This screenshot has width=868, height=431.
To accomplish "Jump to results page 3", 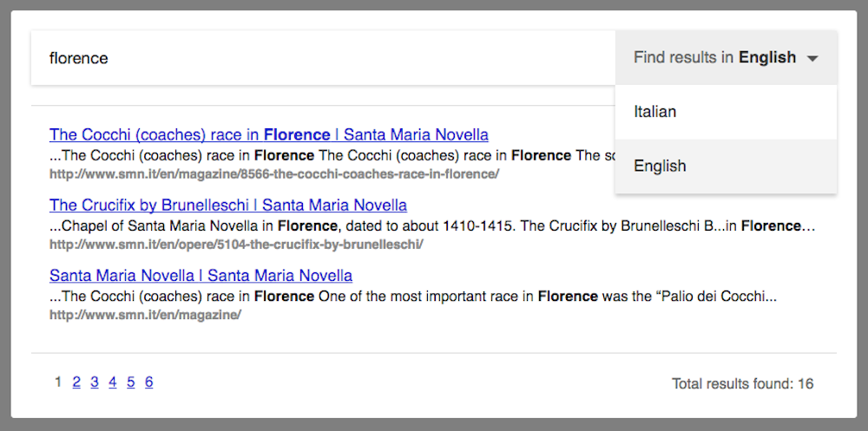I will pos(95,382).
